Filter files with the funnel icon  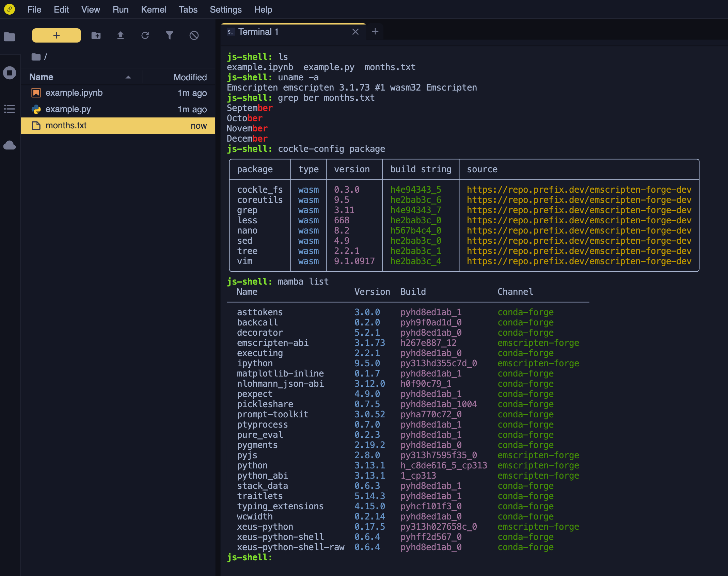170,35
